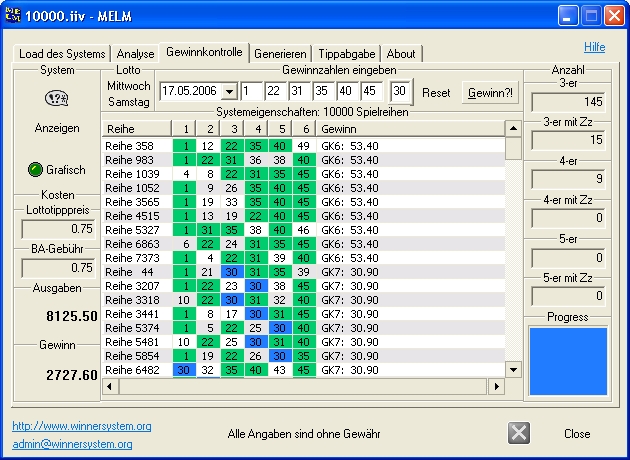
Task: Switch to the Load des Systems tab
Action: [x=62, y=54]
